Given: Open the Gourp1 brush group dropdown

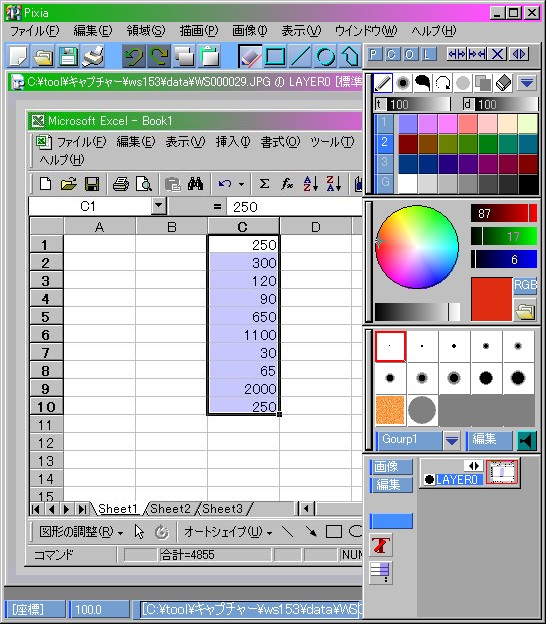Looking at the screenshot, I should 452,441.
